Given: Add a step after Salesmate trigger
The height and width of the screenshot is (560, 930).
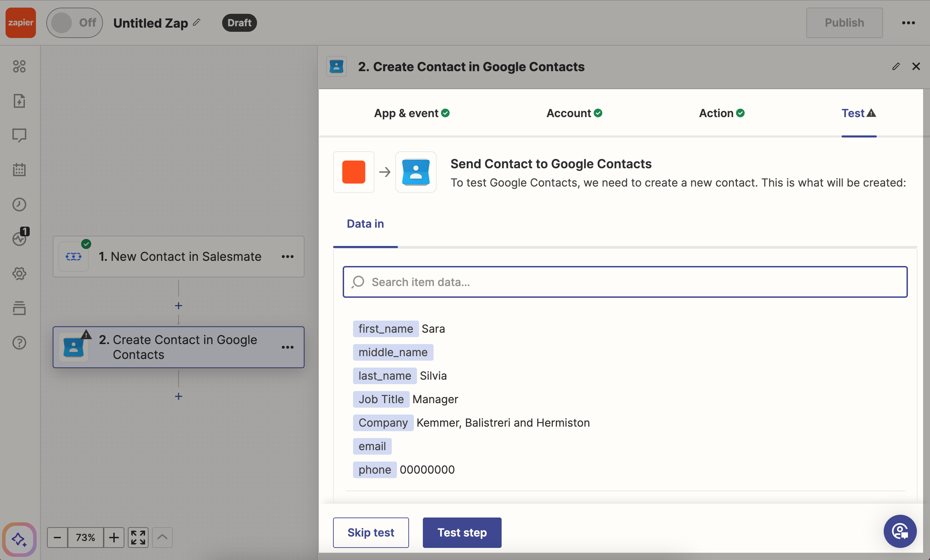Looking at the screenshot, I should pos(179,305).
